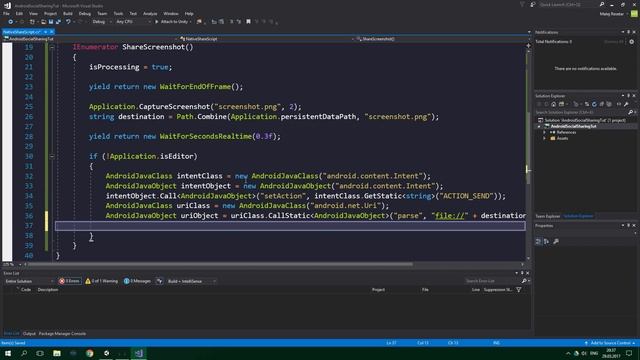Toggle the Errors filter button
The image size is (640, 360).
point(69,281)
